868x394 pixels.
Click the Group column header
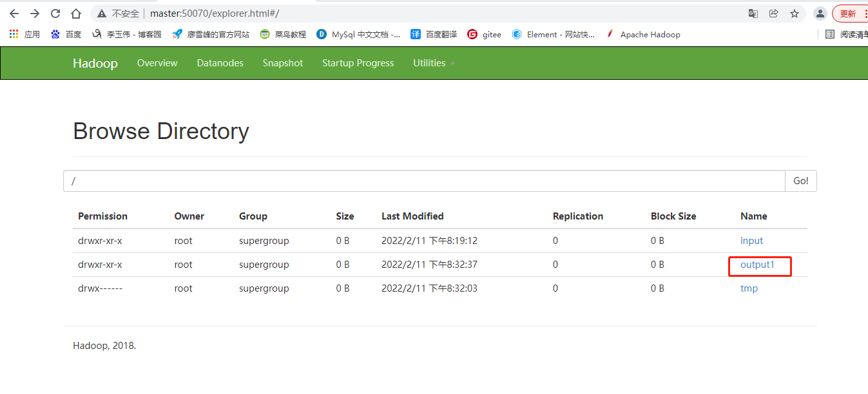coord(253,216)
